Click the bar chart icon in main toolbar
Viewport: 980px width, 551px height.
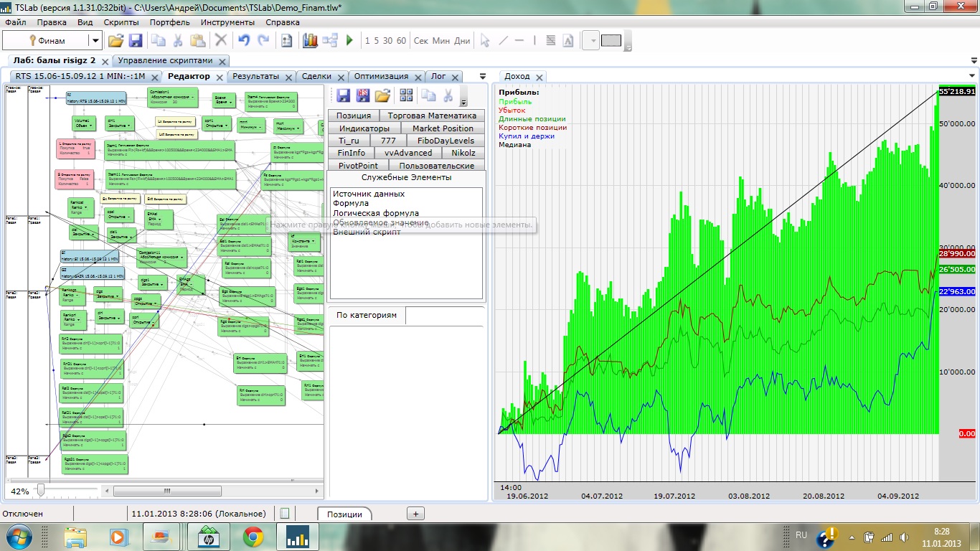310,41
